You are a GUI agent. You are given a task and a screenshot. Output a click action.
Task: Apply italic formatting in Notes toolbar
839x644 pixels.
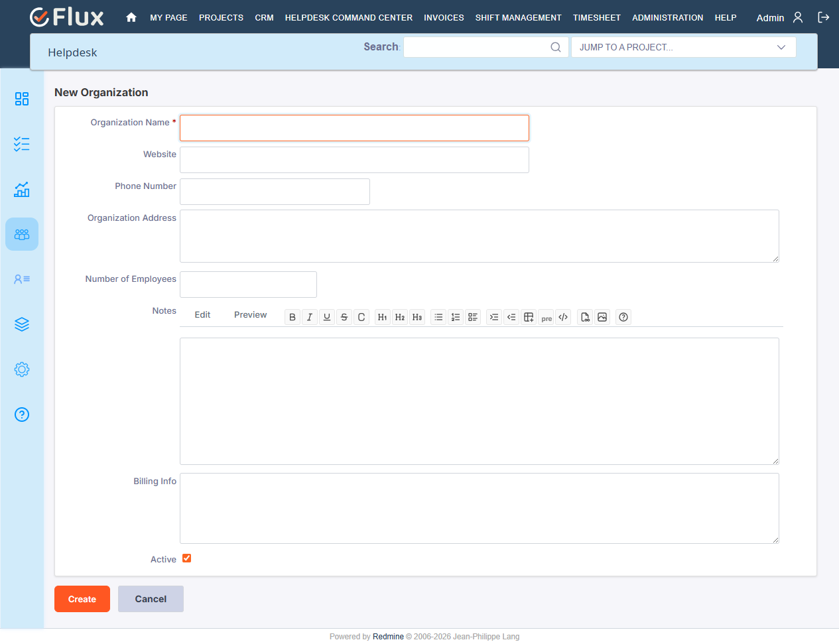[310, 317]
